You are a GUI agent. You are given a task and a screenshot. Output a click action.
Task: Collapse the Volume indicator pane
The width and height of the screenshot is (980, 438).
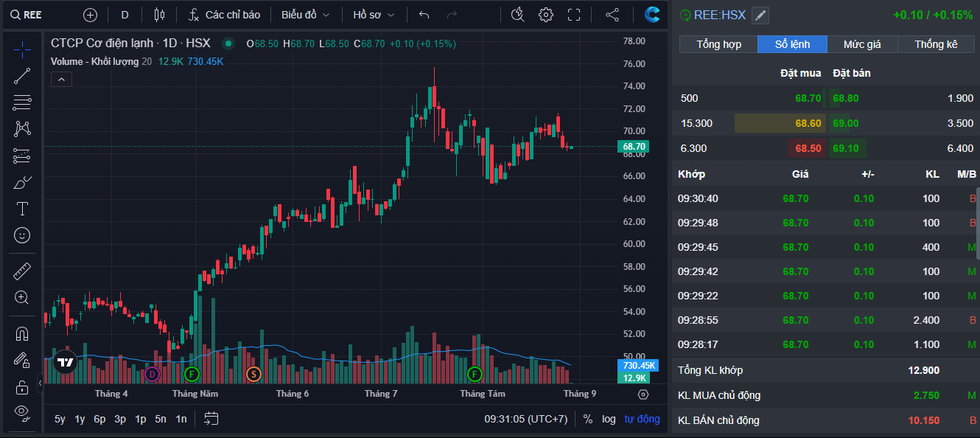61,79
